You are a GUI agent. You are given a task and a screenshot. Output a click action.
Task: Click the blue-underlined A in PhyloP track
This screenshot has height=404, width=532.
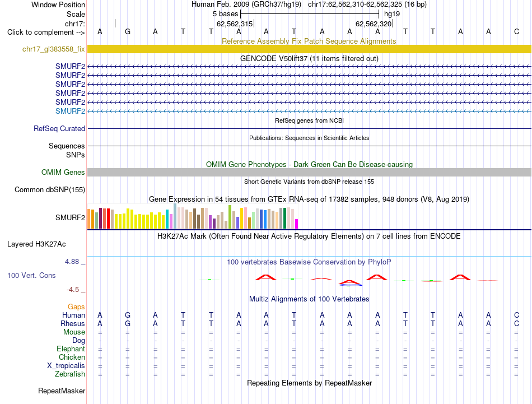pos(350,283)
